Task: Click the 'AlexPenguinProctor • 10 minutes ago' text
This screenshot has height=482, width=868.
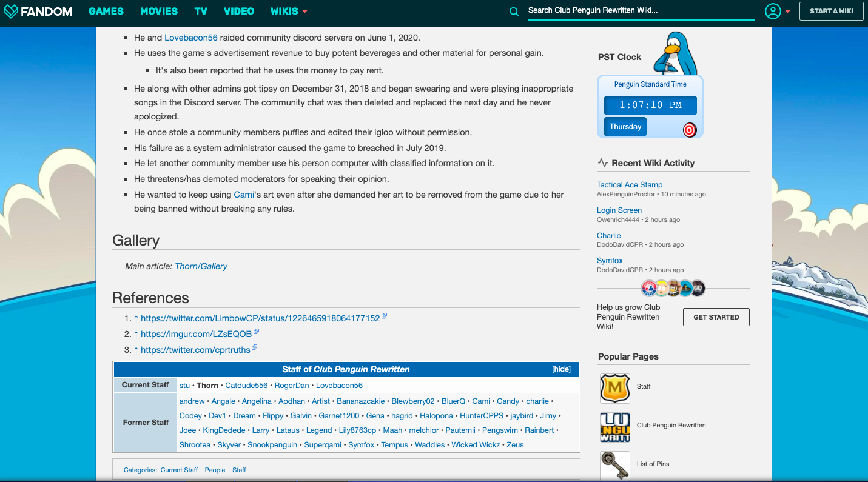Action: pyautogui.click(x=651, y=195)
